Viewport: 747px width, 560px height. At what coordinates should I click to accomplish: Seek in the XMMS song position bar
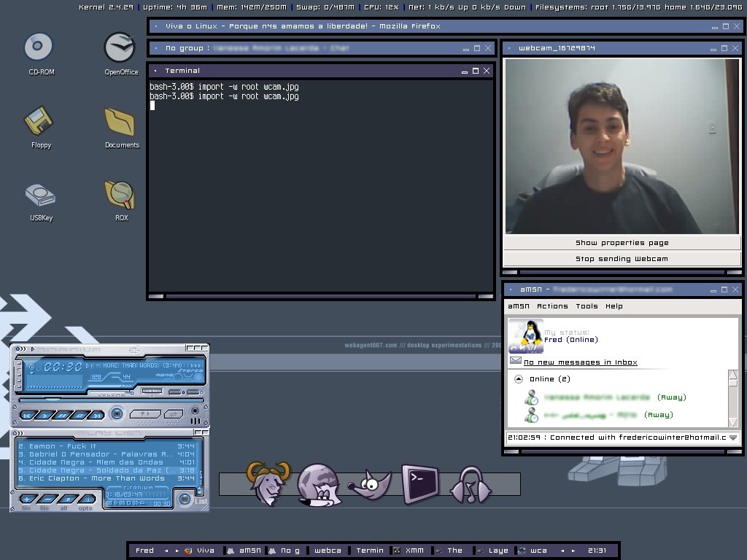click(112, 400)
